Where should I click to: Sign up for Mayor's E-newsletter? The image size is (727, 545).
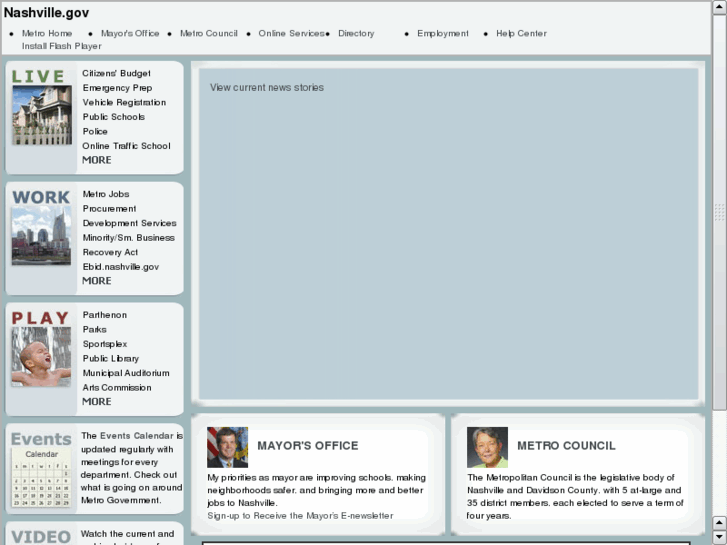[x=300, y=516]
